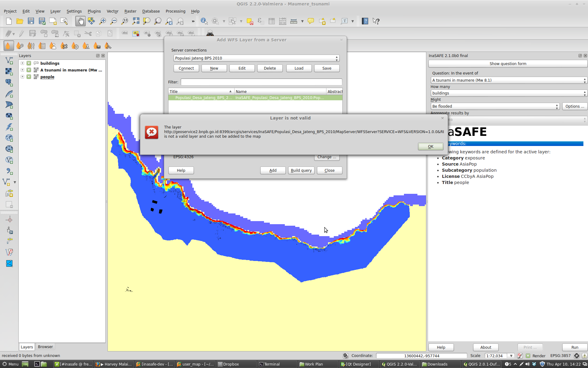This screenshot has width=588, height=368.
Task: Open the Scale dropdown arrow
Action: pyautogui.click(x=511, y=356)
